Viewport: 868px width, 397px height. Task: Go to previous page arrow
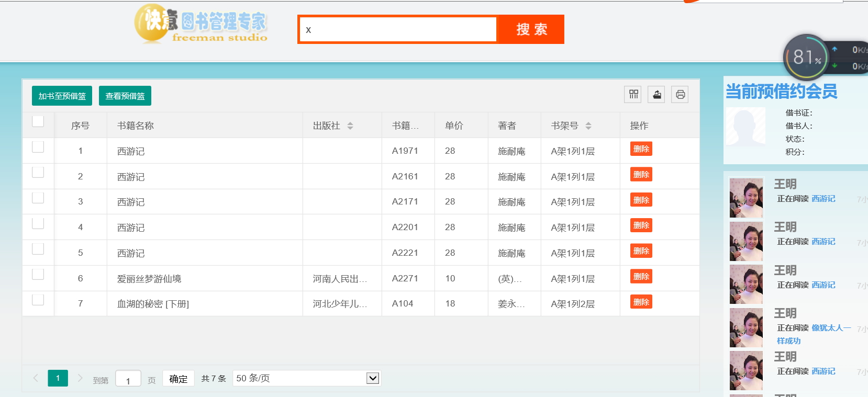point(36,378)
